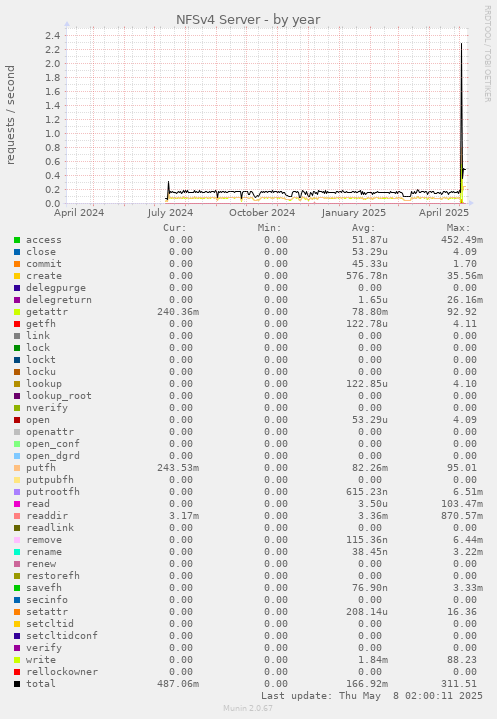Select the getfh max value 4.11
The width and height of the screenshot is (497, 719).
(465, 324)
